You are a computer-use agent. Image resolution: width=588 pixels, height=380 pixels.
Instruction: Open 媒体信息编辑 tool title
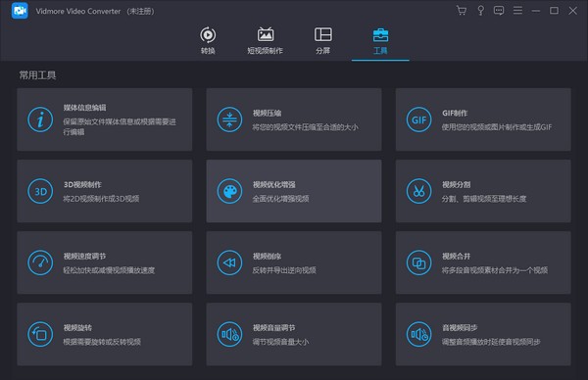(84, 108)
